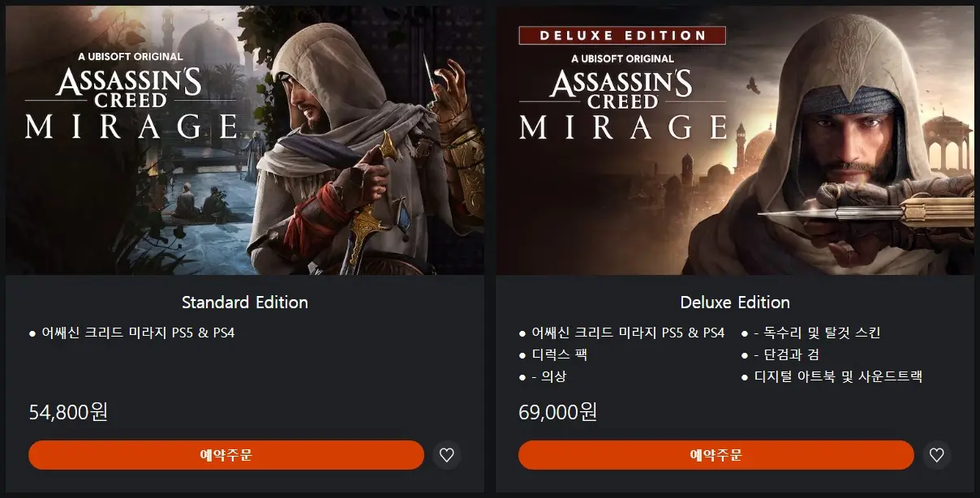Click the DELUXE EDITION banner on the artwork
This screenshot has height=498, width=980.
[624, 35]
